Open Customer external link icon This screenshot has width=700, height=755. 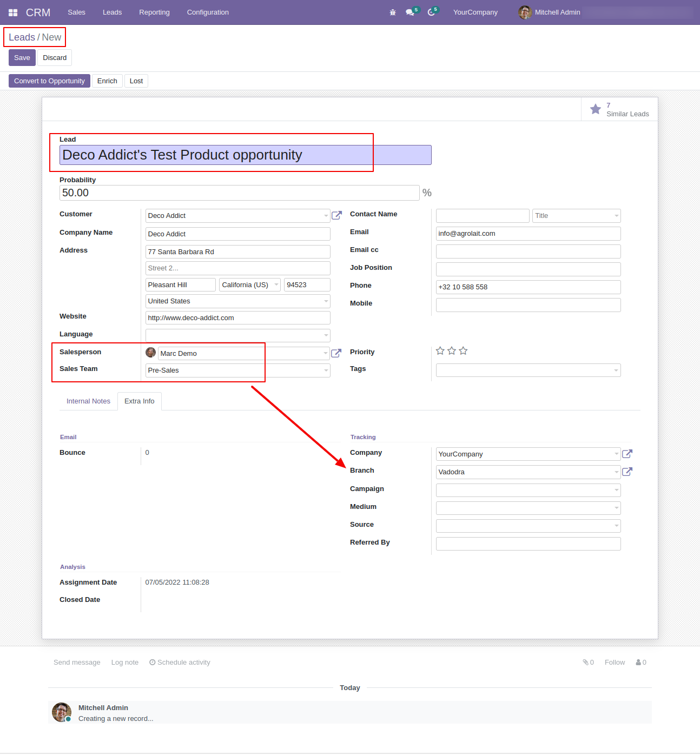[x=336, y=215]
